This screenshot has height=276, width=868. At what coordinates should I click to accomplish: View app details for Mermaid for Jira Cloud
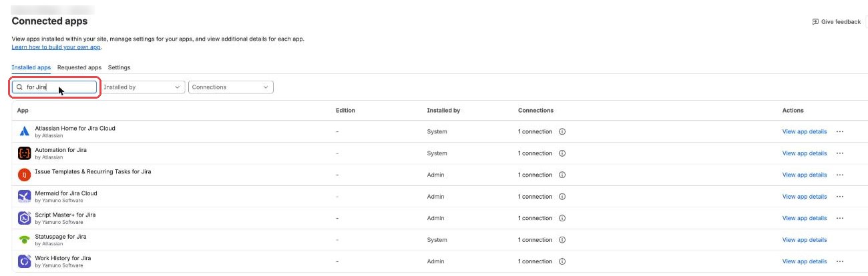coord(805,197)
